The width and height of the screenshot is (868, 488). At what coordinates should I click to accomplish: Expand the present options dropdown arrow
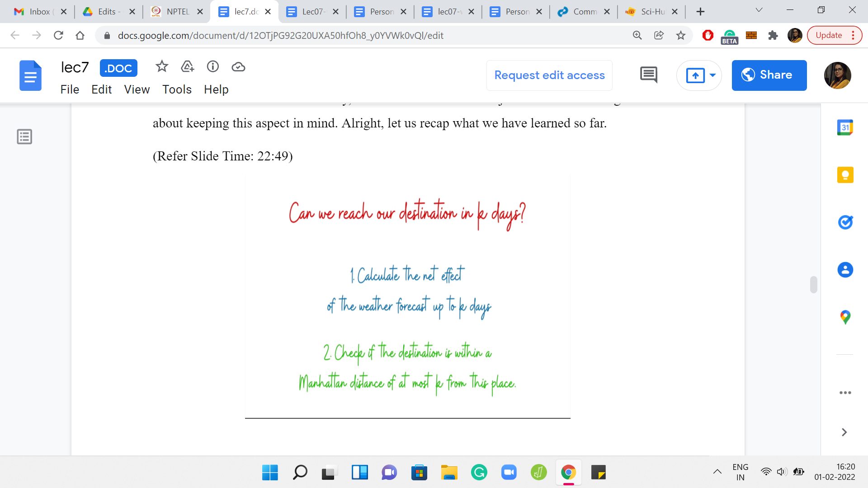coord(712,75)
